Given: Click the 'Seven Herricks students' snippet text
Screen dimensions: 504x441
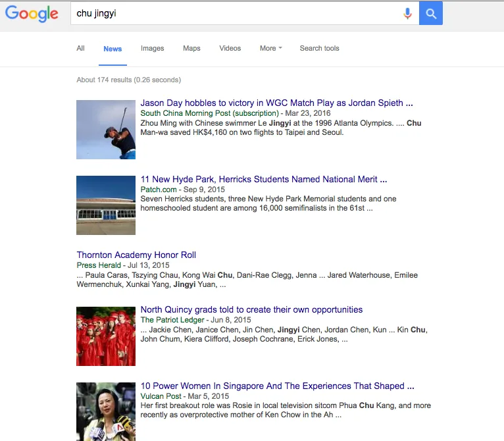Looking at the screenshot, I should [268, 203].
